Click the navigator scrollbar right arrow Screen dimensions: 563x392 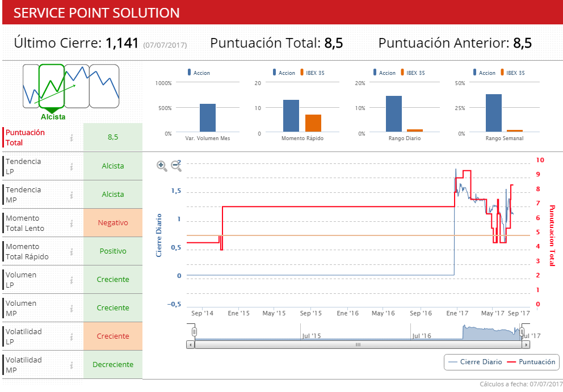click(526, 344)
